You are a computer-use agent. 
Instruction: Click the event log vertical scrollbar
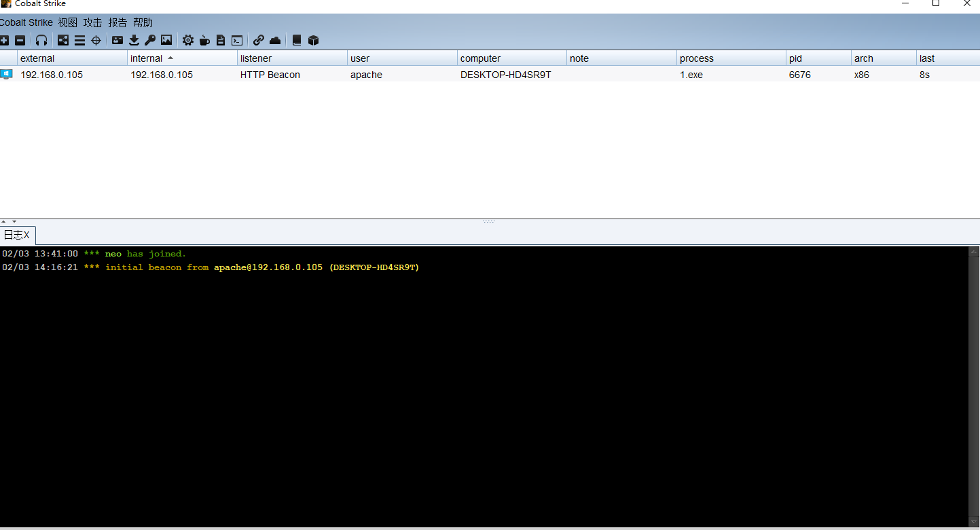click(x=974, y=386)
